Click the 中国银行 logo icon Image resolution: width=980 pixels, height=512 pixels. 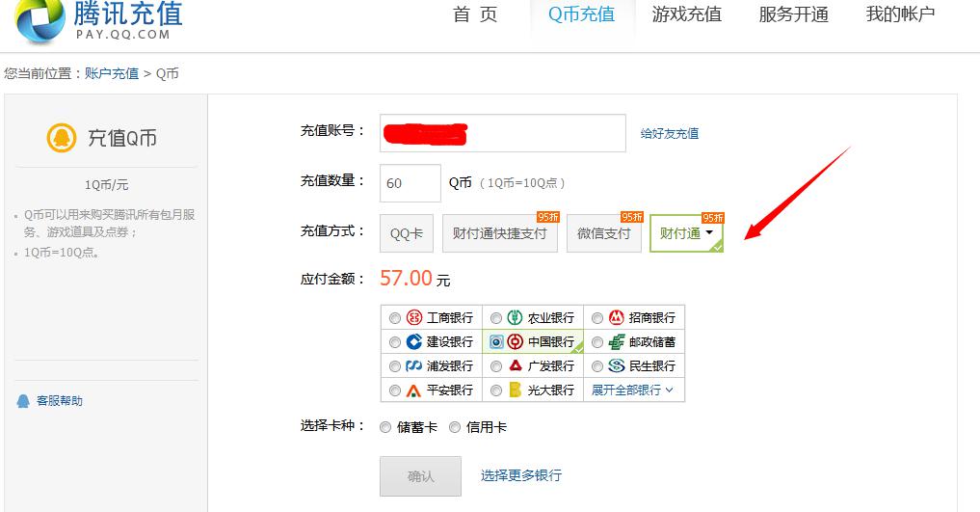[515, 341]
